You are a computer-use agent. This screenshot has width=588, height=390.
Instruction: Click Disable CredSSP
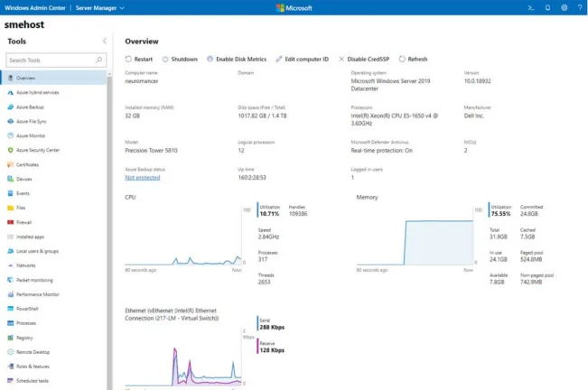pyautogui.click(x=364, y=60)
